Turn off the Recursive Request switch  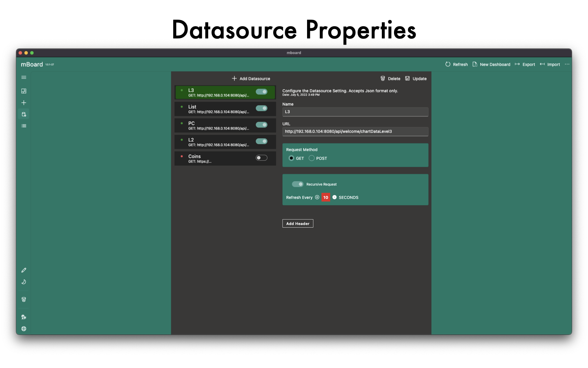click(x=298, y=184)
